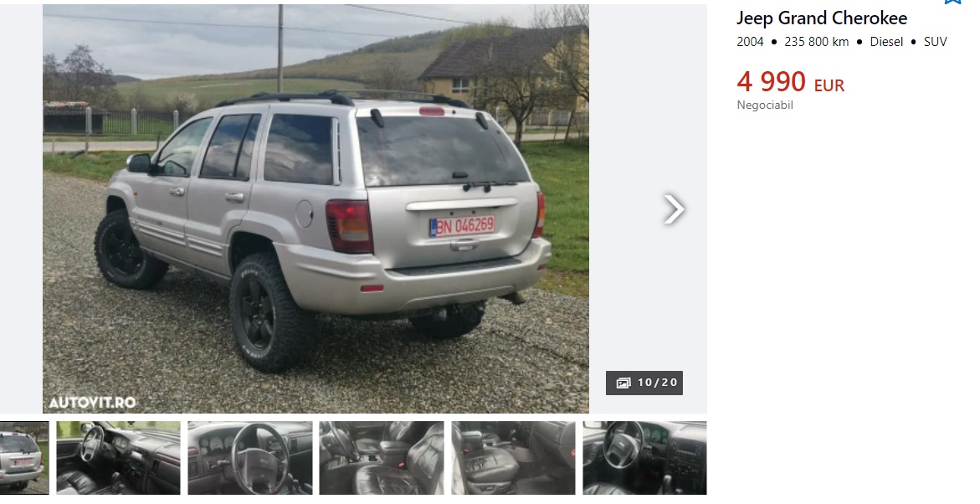Image resolution: width=980 pixels, height=504 pixels.
Task: Click the 235 800 km mileage detail
Action: click(x=816, y=42)
